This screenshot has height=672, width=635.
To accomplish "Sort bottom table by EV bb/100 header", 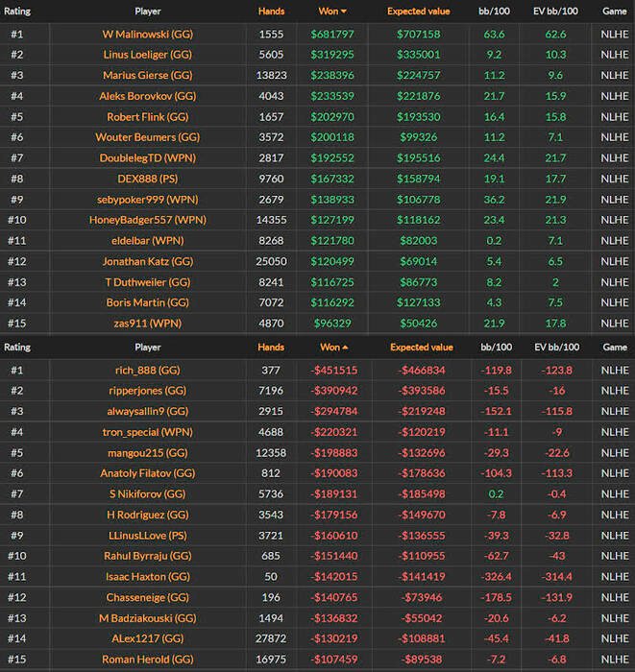I will 553,348.
